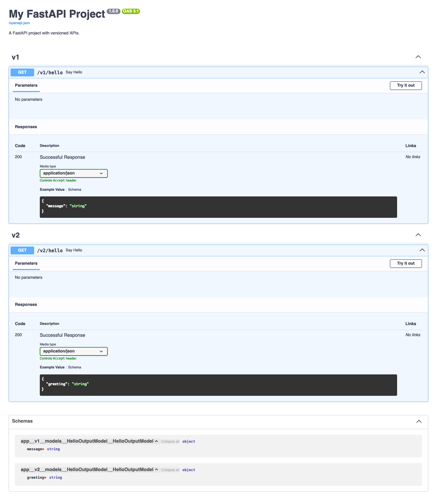
Task: Collapse the /v2/hello operation chevron
Action: tap(422, 250)
